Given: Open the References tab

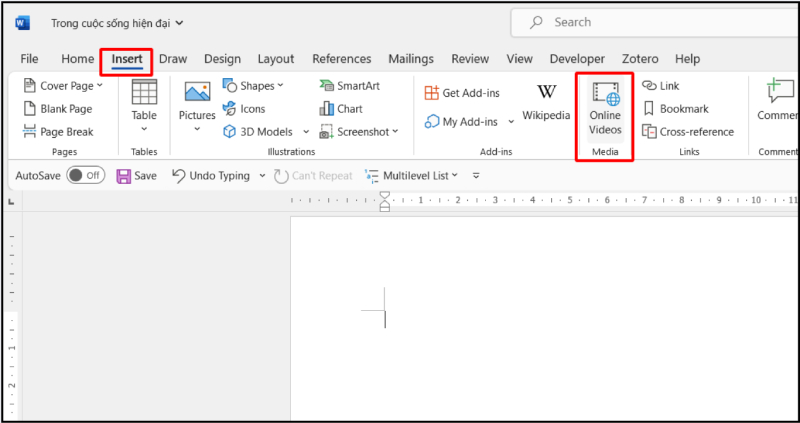Looking at the screenshot, I should pyautogui.click(x=341, y=59).
